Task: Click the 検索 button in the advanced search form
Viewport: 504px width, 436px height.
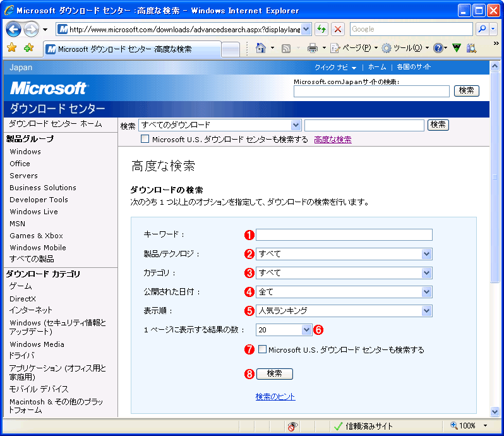Action: [x=275, y=373]
